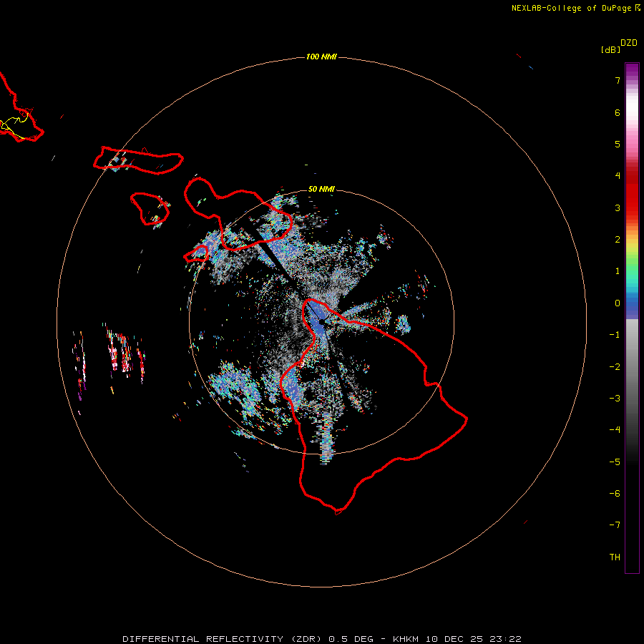
Task: Select the 1 dB tick label on scale
Action: point(618,271)
